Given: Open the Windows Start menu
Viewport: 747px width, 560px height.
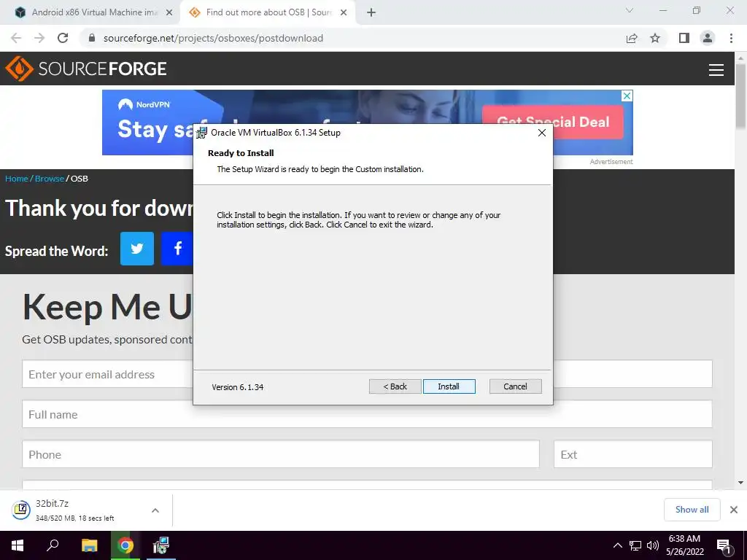Looking at the screenshot, I should tap(18, 545).
